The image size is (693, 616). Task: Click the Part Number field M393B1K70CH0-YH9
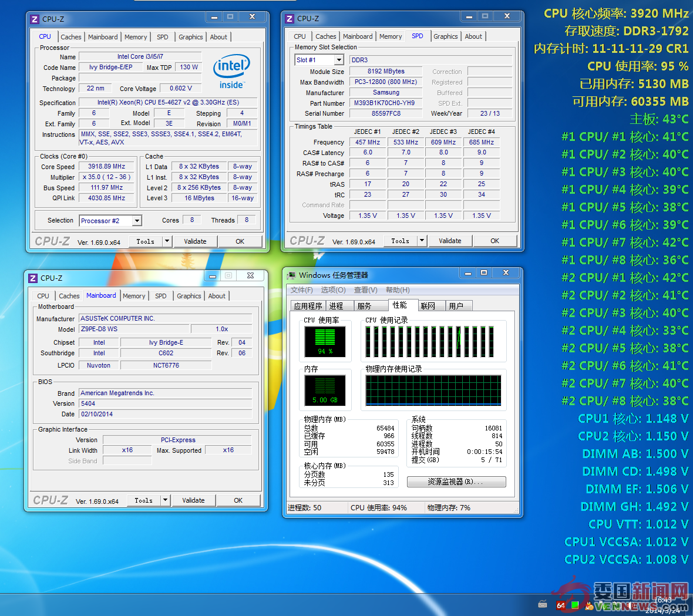pyautogui.click(x=385, y=103)
